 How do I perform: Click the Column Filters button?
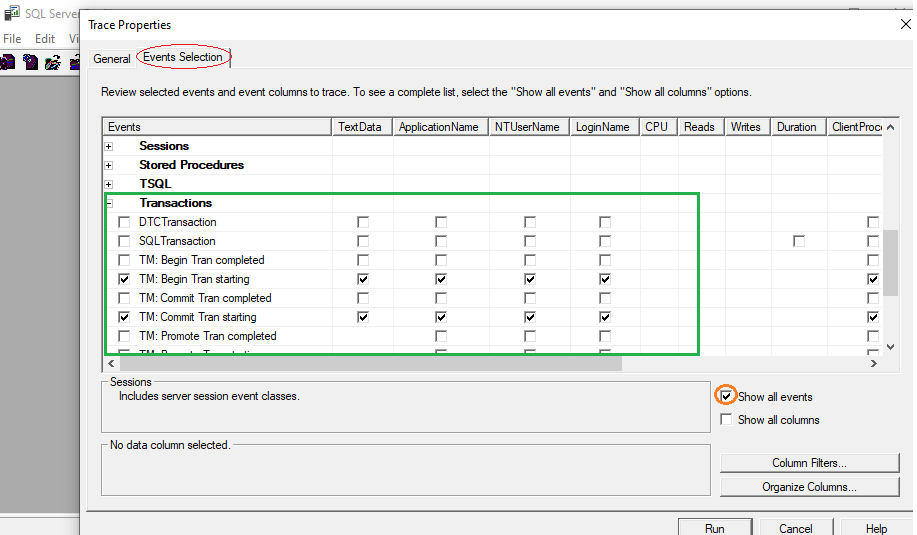click(x=808, y=463)
